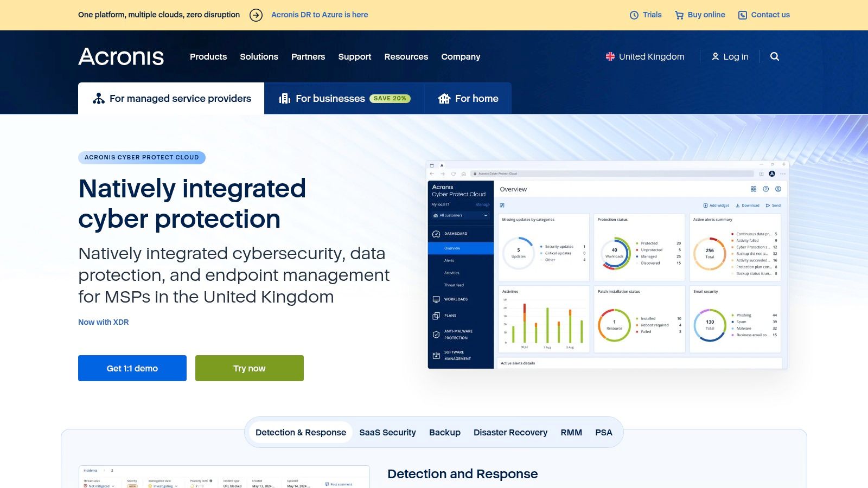868x488 pixels.
Task: Click the dashboard preview screenshot
Action: point(608,265)
